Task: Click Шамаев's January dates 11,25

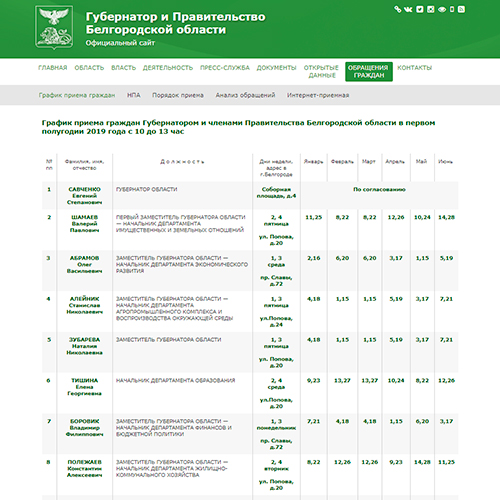Action: point(314,217)
